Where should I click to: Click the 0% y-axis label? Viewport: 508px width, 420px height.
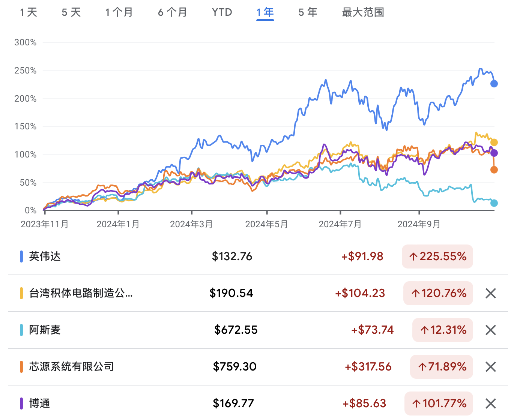(x=31, y=210)
